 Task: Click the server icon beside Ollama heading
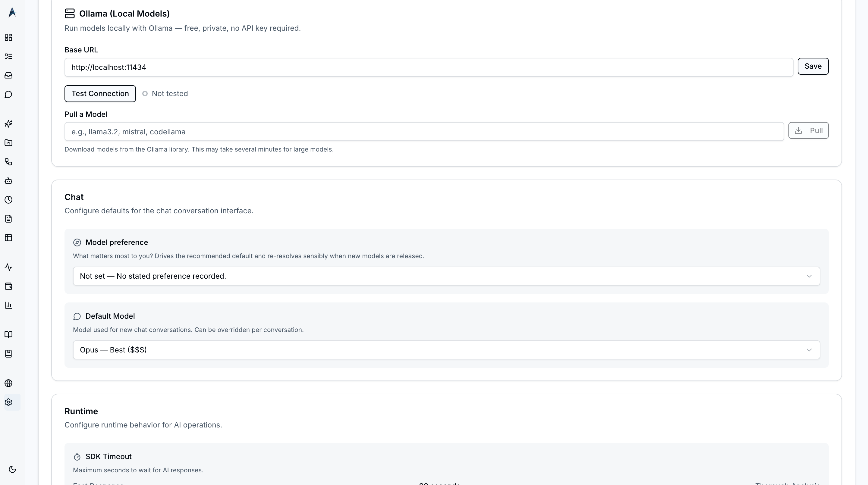pos(70,14)
